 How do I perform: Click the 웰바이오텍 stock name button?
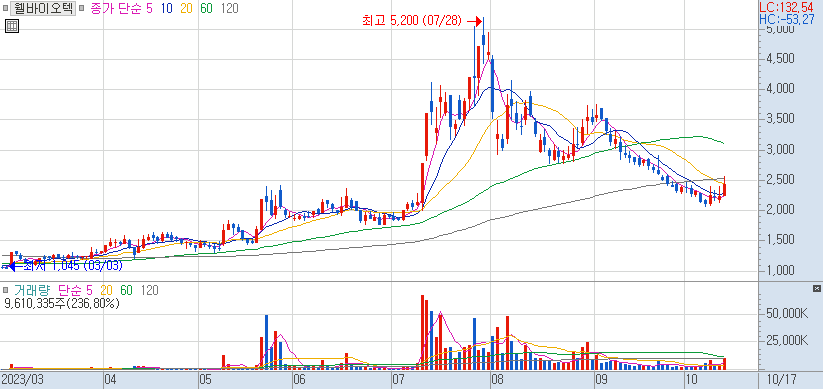click(43, 8)
